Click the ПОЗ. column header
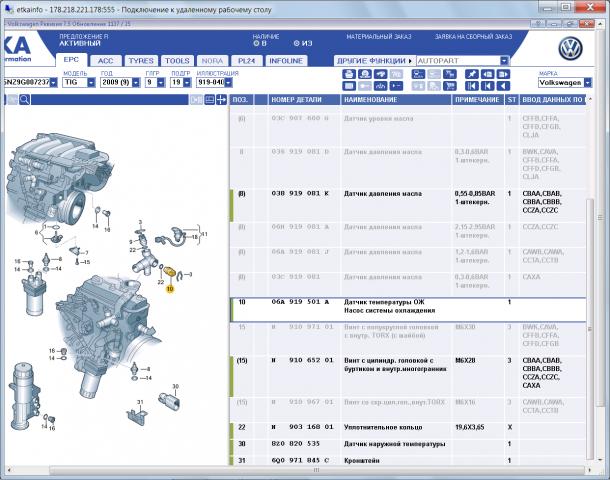The image size is (610, 480). point(240,100)
